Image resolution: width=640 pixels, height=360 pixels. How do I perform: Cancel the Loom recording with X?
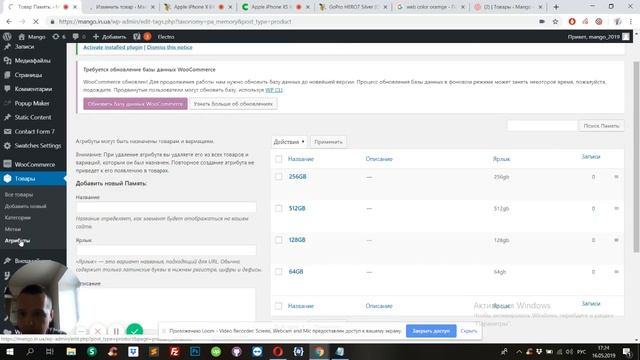(x=98, y=331)
